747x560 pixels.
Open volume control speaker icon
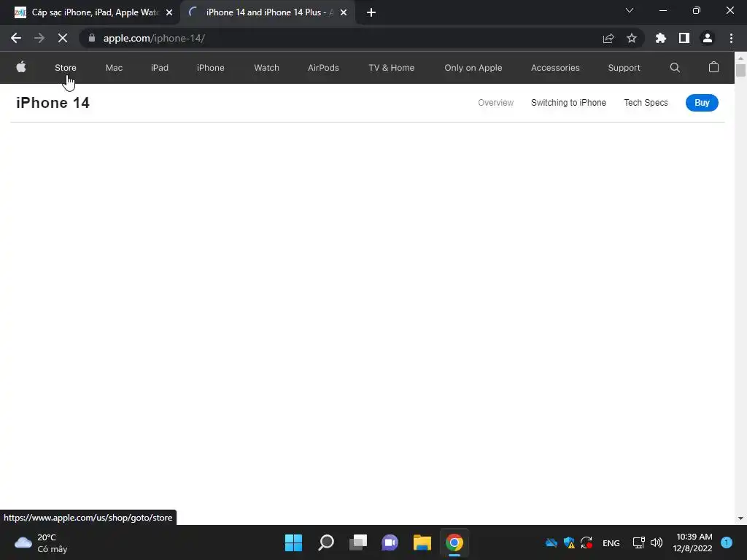pos(657,542)
